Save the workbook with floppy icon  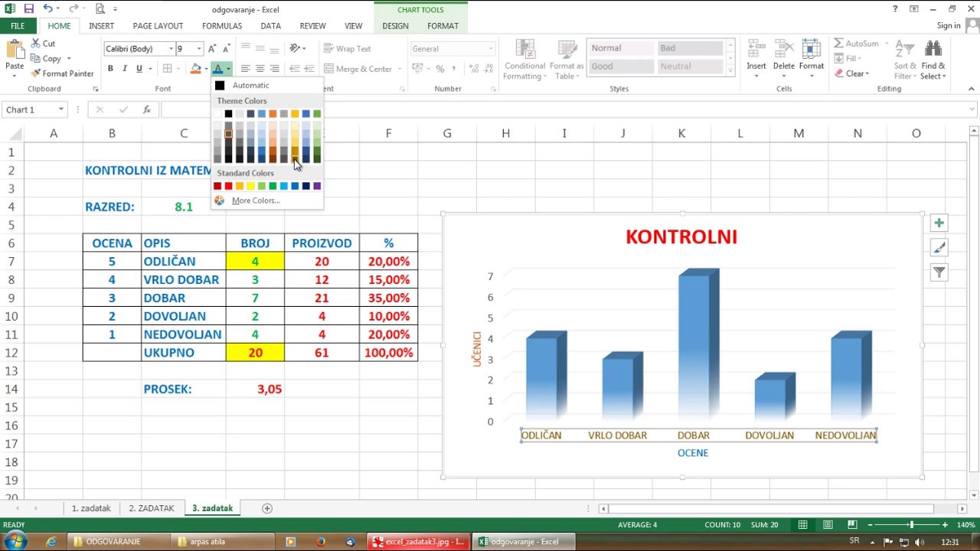(x=28, y=9)
